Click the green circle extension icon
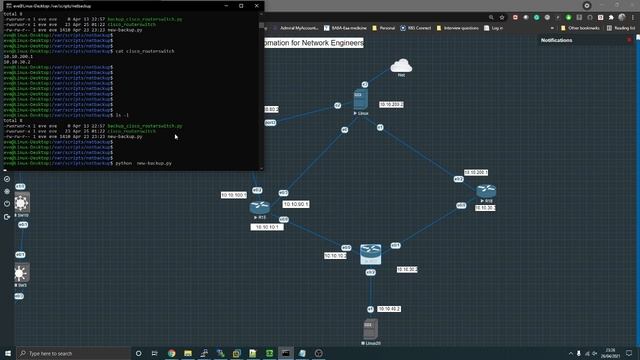Image resolution: width=640 pixels, height=360 pixels. click(537, 17)
